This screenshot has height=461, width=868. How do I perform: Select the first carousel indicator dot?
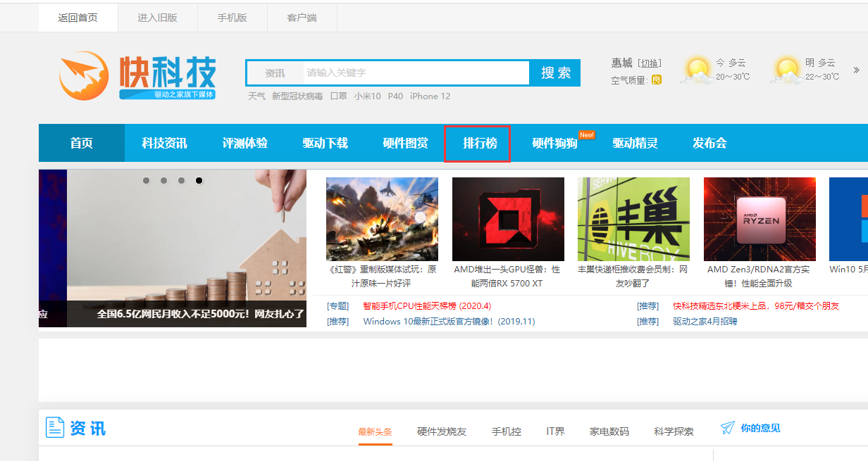point(147,181)
